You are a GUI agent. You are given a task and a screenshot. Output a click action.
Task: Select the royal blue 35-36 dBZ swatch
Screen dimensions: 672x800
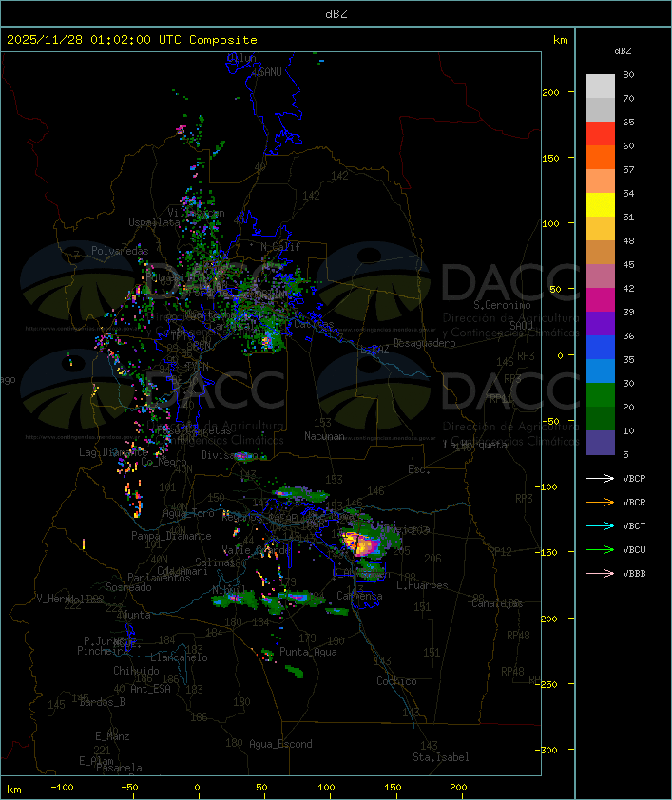click(x=600, y=347)
